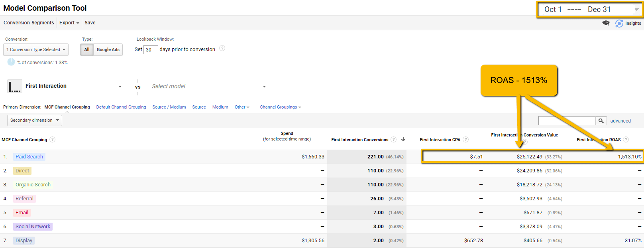Viewport: 644px width, 249px height.
Task: Click the First Interaction model icon
Action: click(x=15, y=86)
